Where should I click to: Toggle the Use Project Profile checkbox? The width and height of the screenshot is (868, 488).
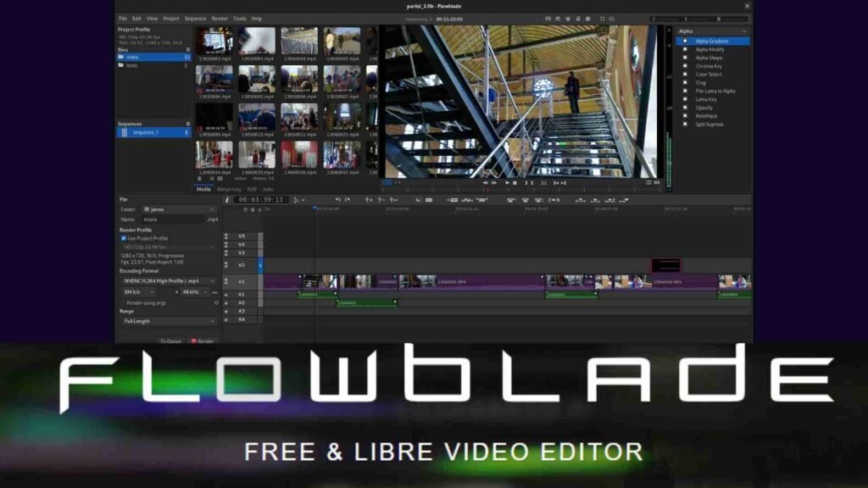pos(124,238)
